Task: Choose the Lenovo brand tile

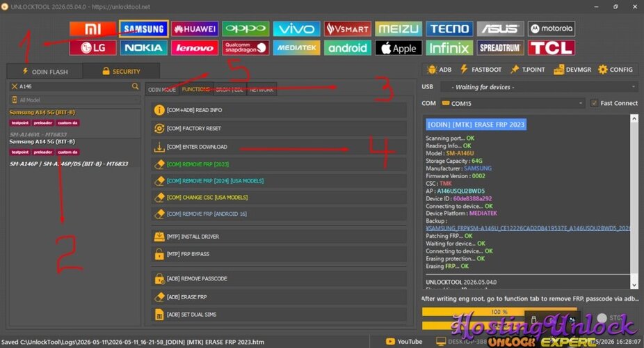Action: [x=195, y=47]
